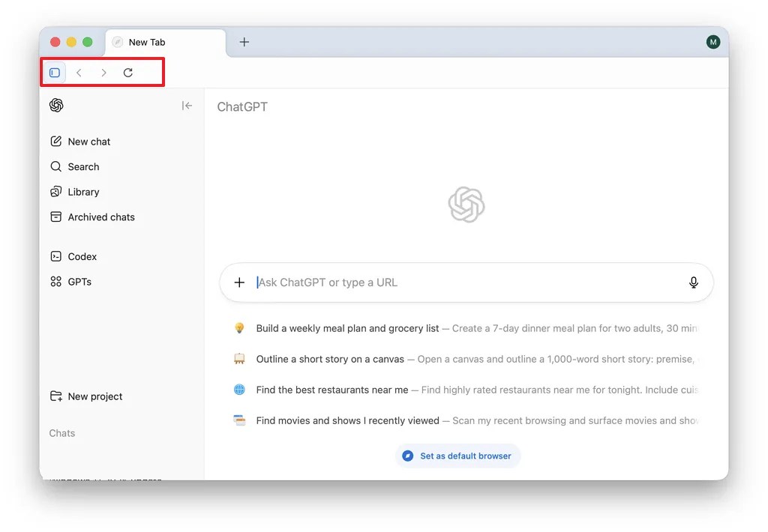Collapse the sidebar using the chevron icon
This screenshot has width=768, height=532.
pyautogui.click(x=187, y=106)
